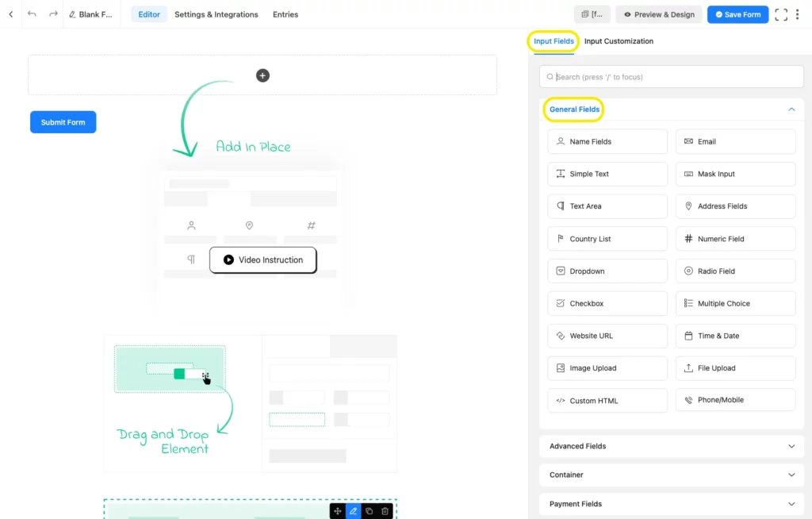The width and height of the screenshot is (812, 519).
Task: Edit the Blank Form title
Action: tap(90, 14)
